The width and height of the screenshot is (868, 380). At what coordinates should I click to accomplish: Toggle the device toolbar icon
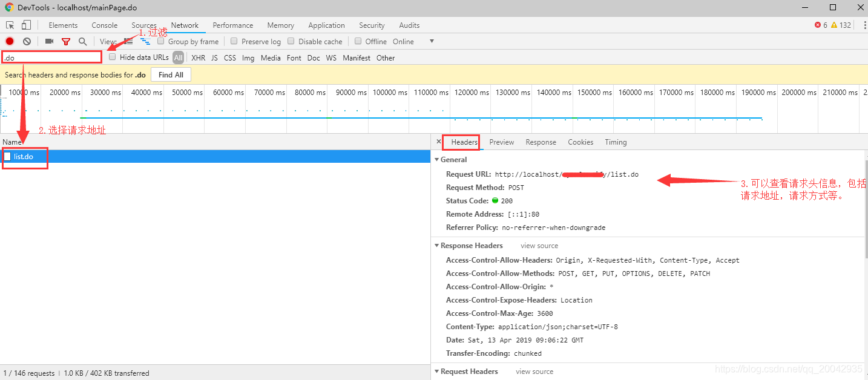26,25
